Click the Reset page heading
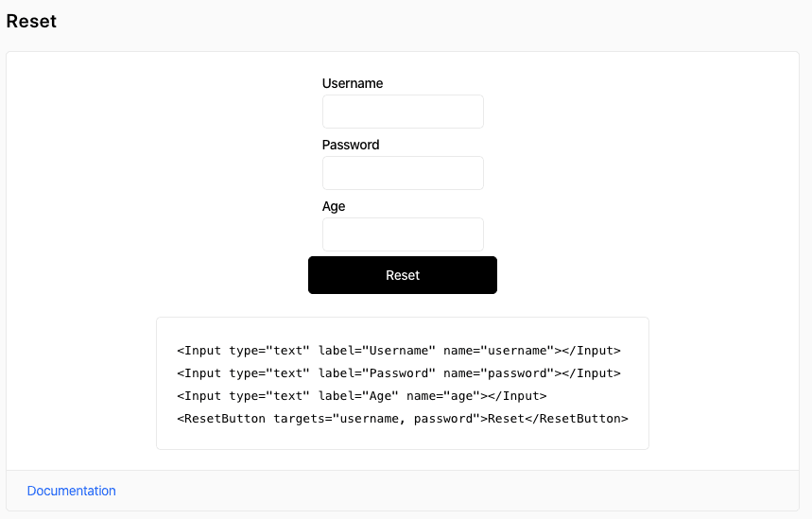Screen dimensions: 812x519 [x=31, y=22]
